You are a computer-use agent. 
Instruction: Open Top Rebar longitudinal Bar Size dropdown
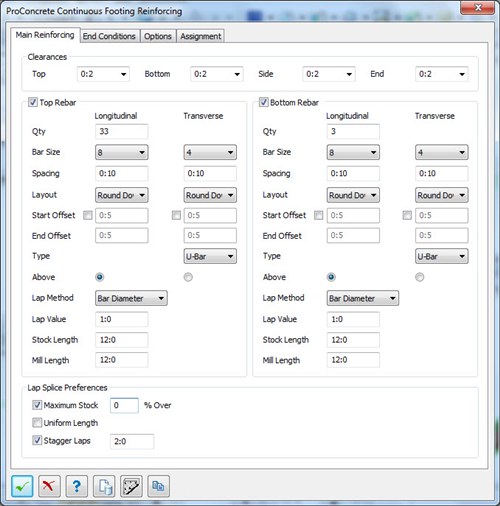(122, 152)
